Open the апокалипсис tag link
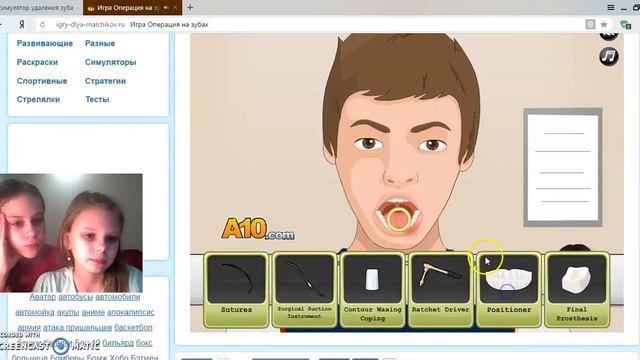The height and width of the screenshot is (360, 640). 131,312
